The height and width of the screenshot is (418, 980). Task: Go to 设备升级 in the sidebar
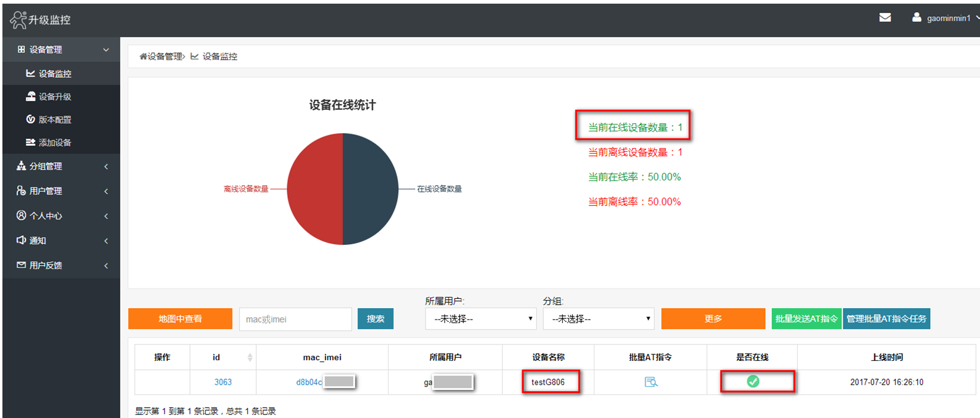coord(55,97)
